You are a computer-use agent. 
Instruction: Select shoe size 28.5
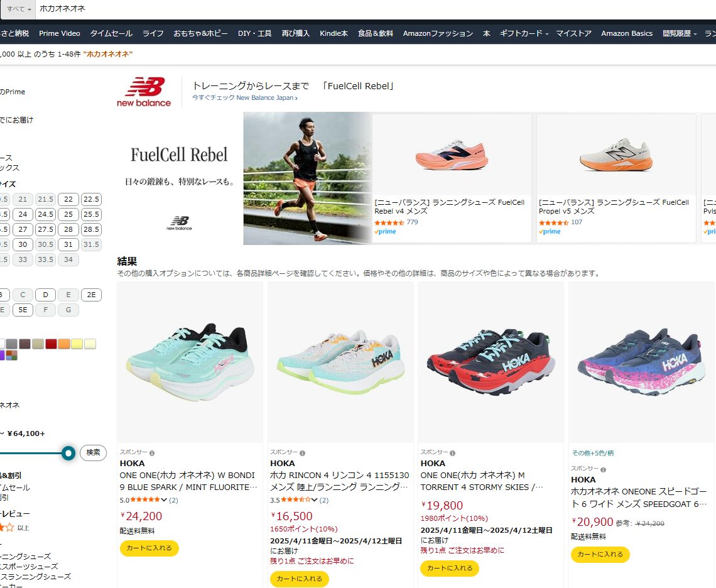(91, 229)
